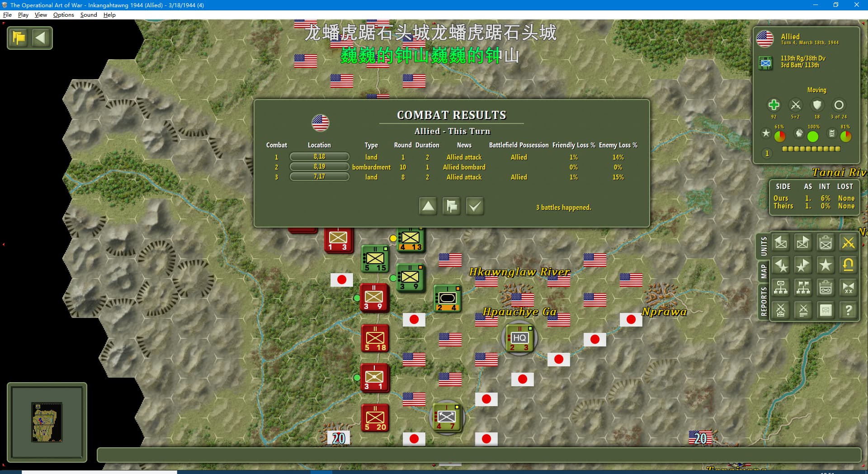Screen dimensions: 868x474
Task: Select next unit icon in Units panel
Action: [x=803, y=243]
